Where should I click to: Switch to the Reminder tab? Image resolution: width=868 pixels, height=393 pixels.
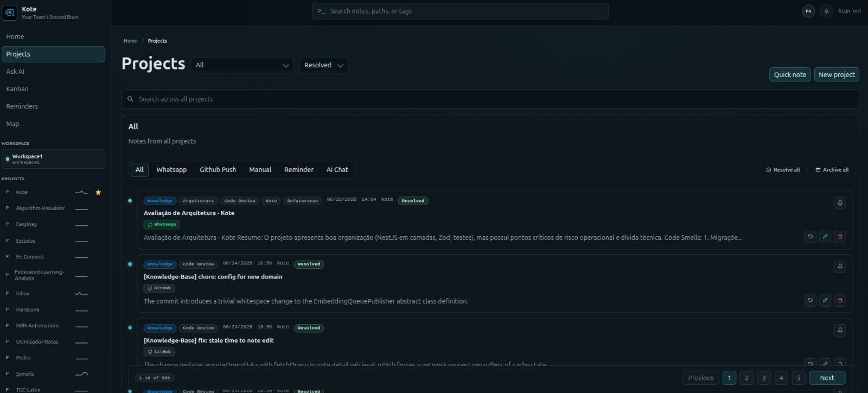pyautogui.click(x=299, y=170)
